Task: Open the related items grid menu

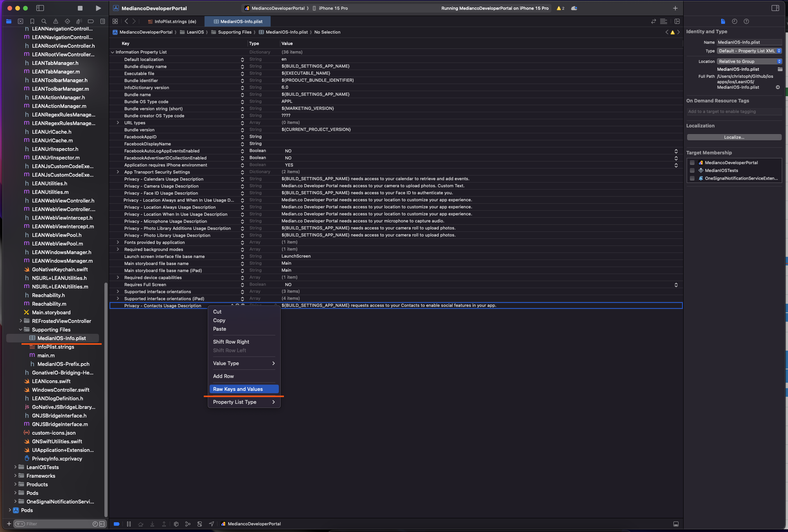Action: (115, 21)
